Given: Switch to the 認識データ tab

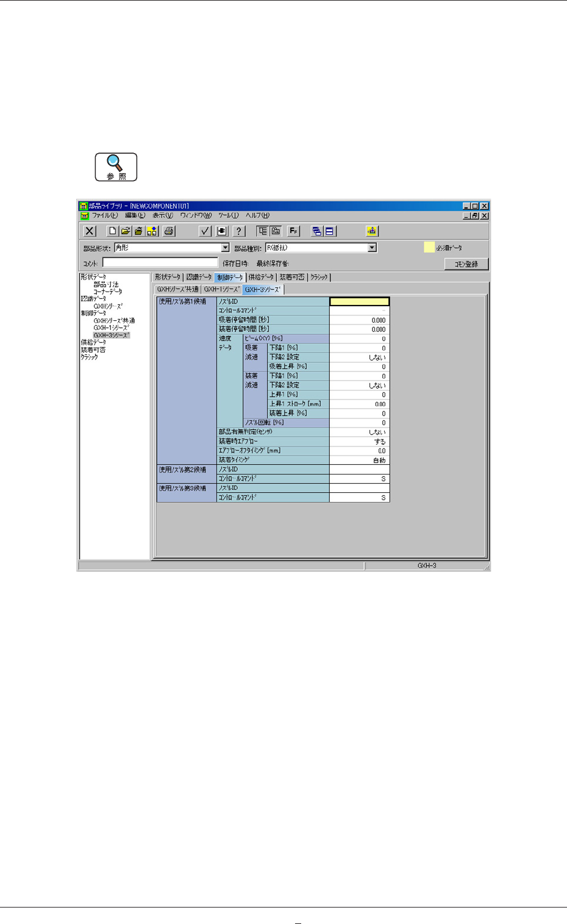Looking at the screenshot, I should [x=199, y=277].
